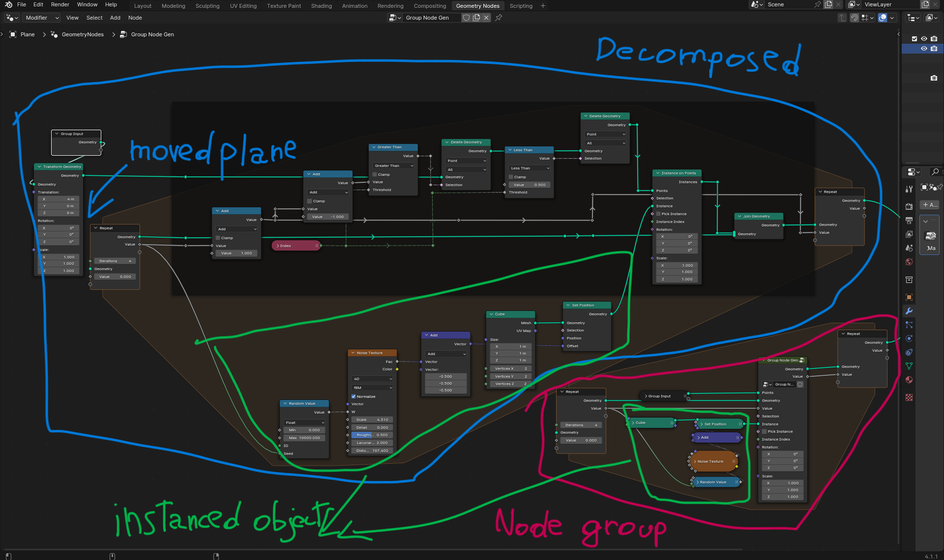This screenshot has width=944, height=560.
Task: Open the editor type selector icon
Action: click(12, 18)
